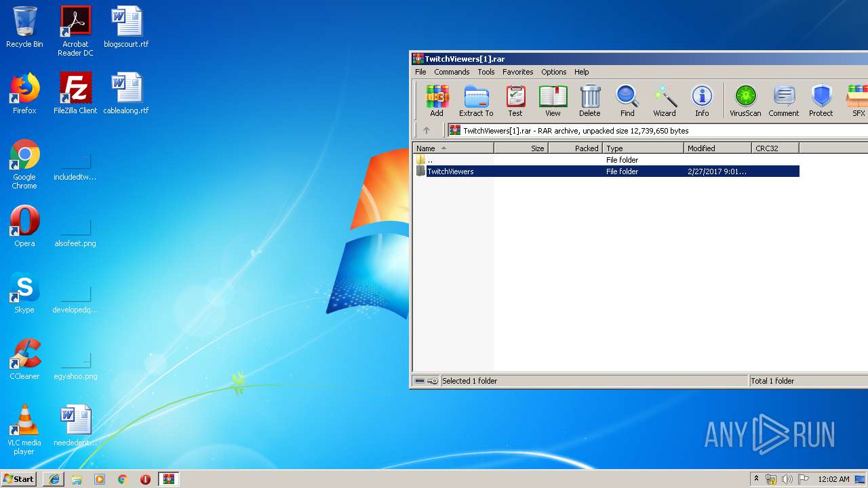Open the Options menu
The height and width of the screenshot is (488, 868).
(553, 72)
